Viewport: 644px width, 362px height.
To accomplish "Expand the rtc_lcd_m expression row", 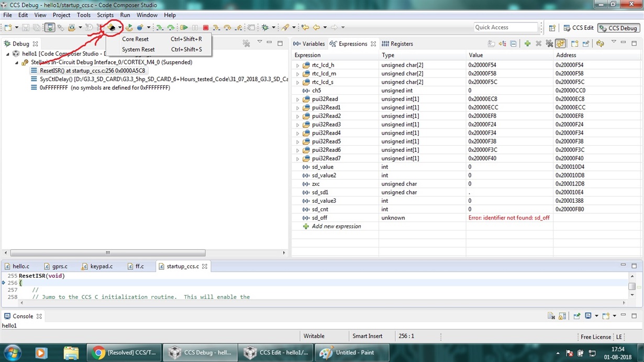I will [298, 74].
